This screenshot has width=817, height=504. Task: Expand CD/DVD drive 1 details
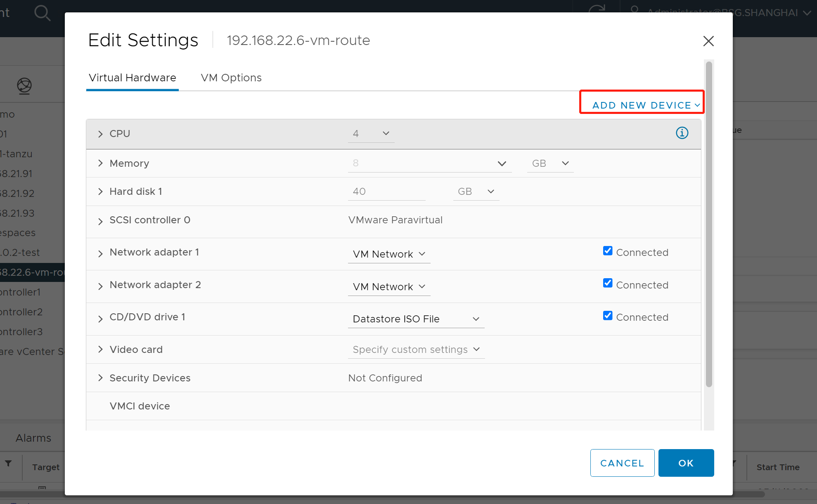(x=100, y=319)
